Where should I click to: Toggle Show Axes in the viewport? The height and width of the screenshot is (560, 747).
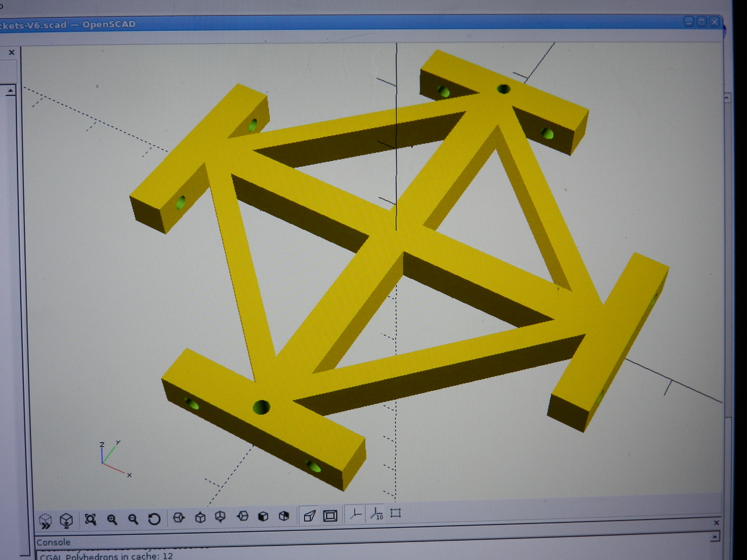[x=355, y=514]
